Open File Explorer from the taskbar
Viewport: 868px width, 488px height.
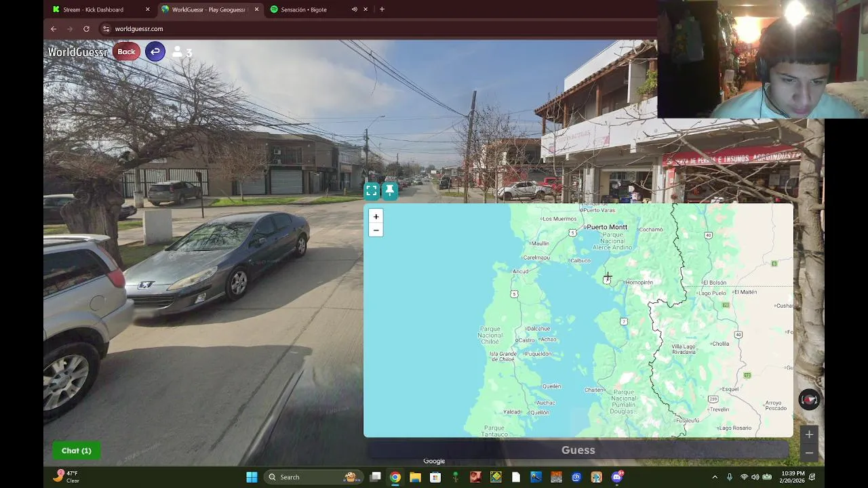click(x=415, y=477)
